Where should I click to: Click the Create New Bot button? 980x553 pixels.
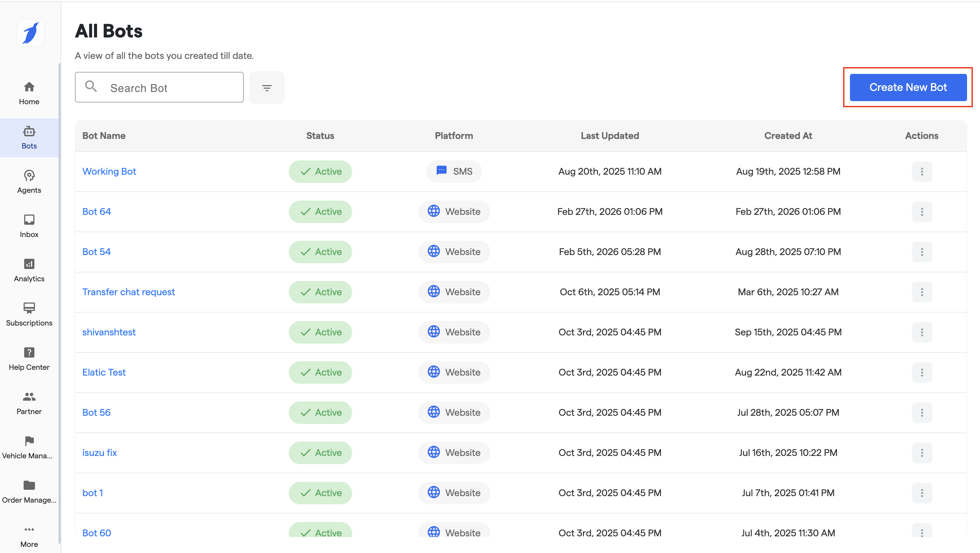[908, 88]
